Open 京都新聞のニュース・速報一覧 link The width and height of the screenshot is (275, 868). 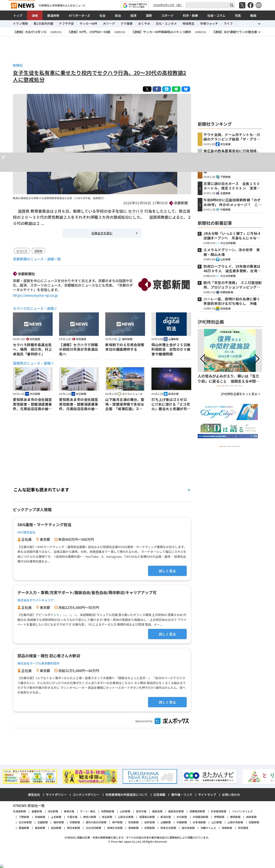37,259
